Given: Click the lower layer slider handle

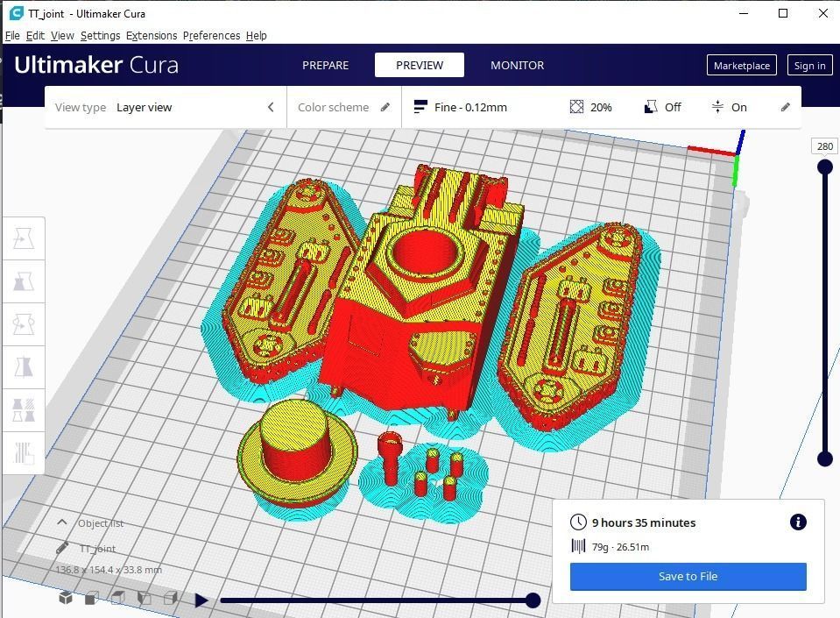Looking at the screenshot, I should coord(825,458).
